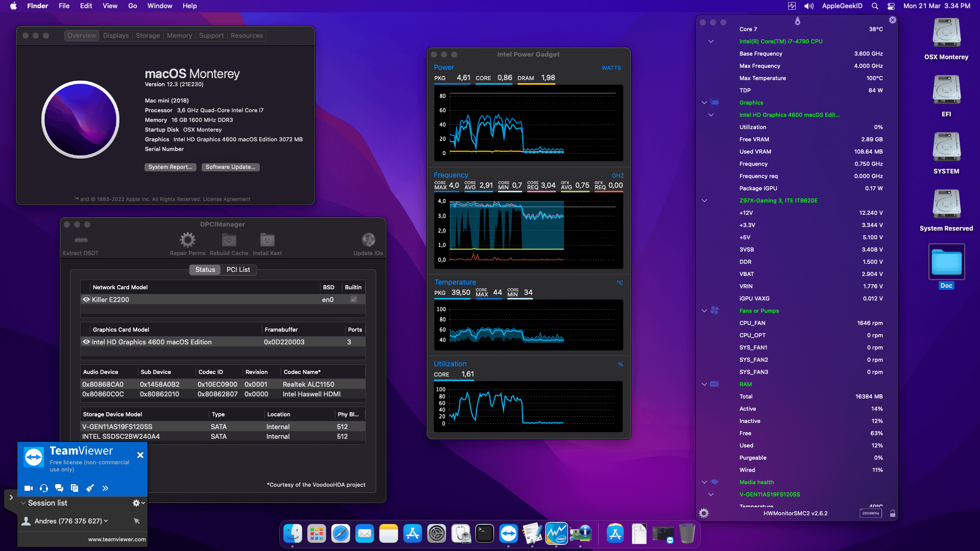
Task: Click Intel Haswell HDMI codec row
Action: 223,394
